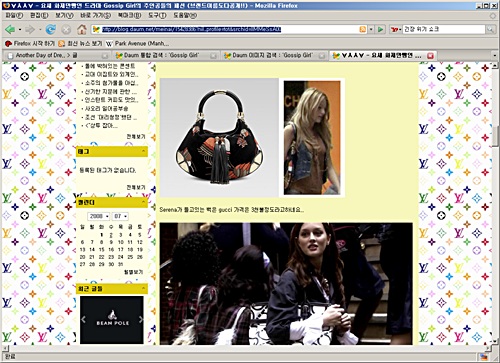
Task: Open the 편집(E) menu
Action: (39, 15)
